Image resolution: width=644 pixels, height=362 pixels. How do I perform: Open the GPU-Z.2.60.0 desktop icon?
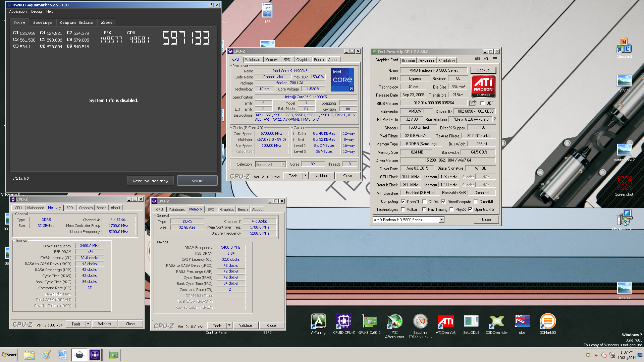369,324
